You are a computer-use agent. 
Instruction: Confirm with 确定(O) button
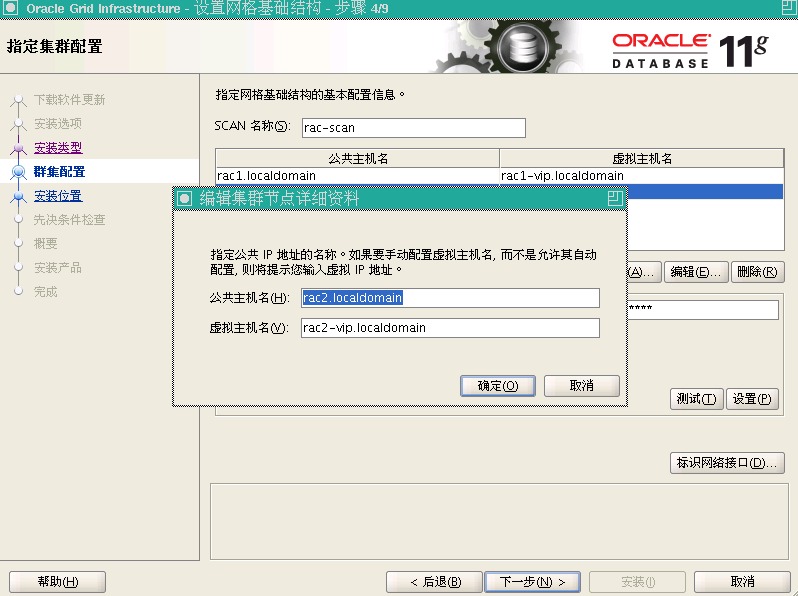pos(498,386)
